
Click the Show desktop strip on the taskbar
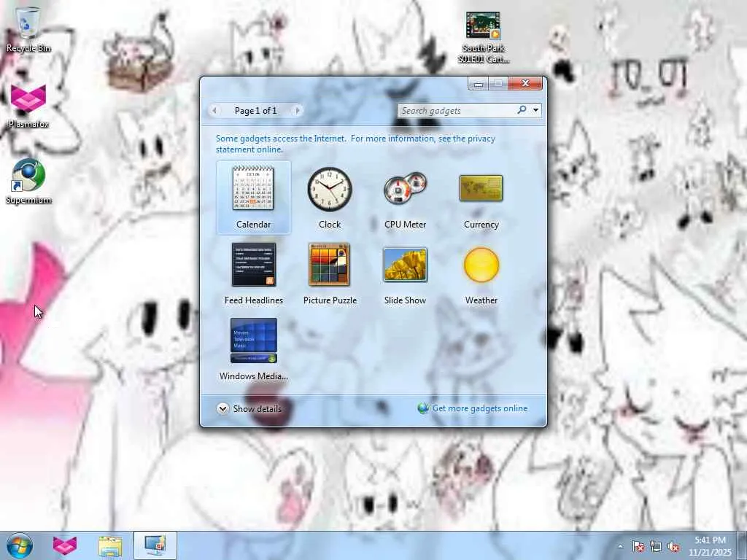point(743,545)
